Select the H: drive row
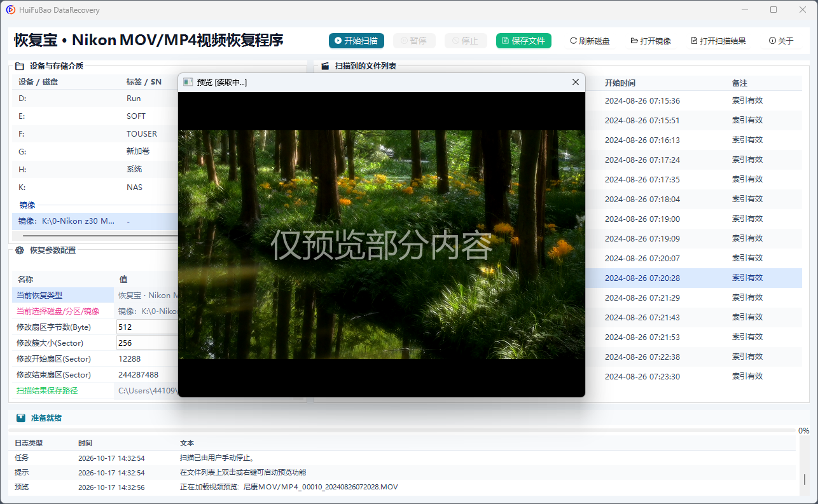818x504 pixels. pyautogui.click(x=95, y=170)
